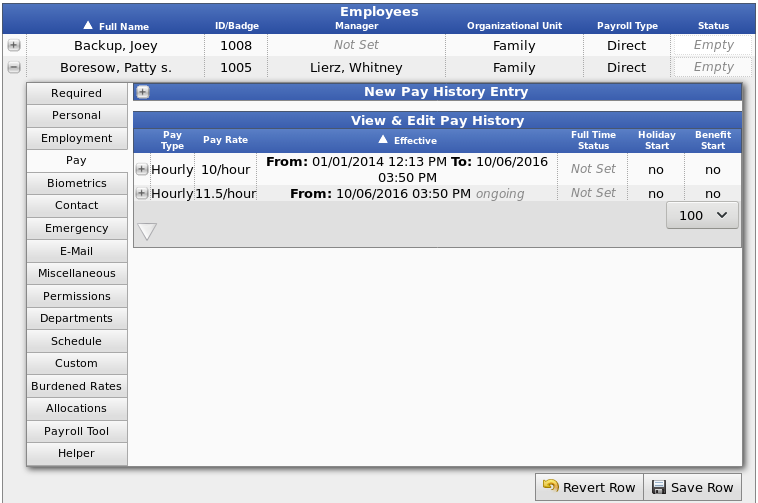Click ID 1005 cell
Screen dimensions: 758x503
pos(236,68)
